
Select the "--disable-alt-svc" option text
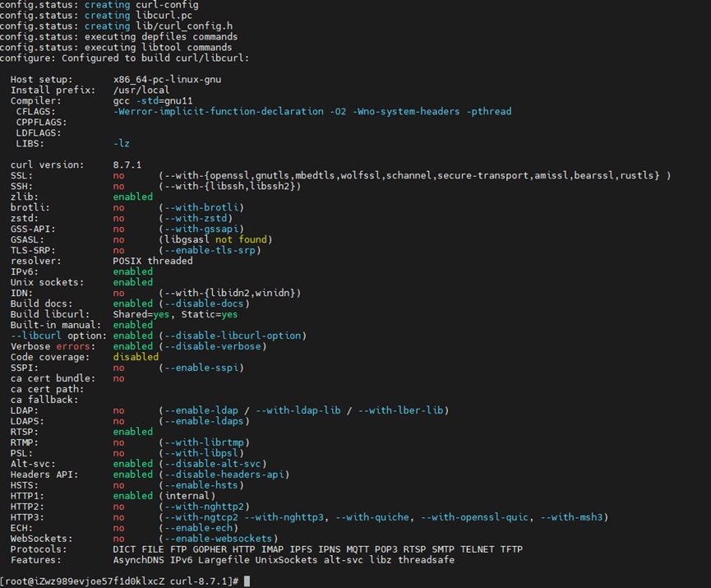pyautogui.click(x=213, y=464)
